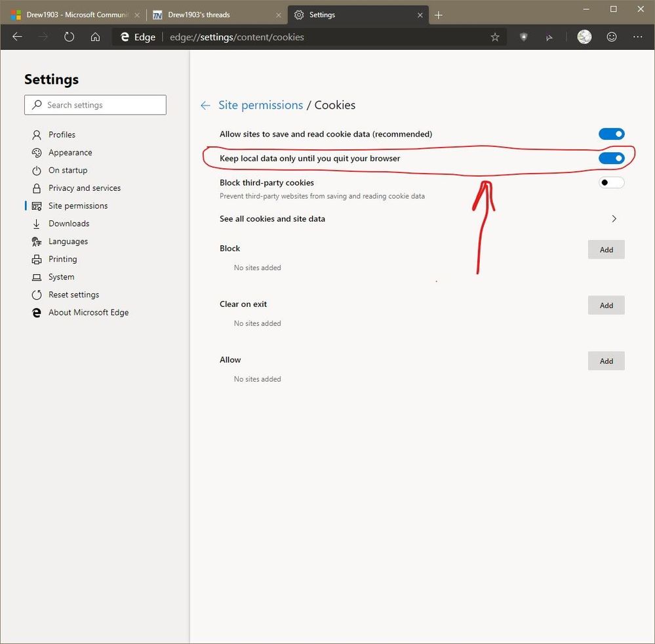Click the About Microsoft Edge logo icon

click(37, 313)
